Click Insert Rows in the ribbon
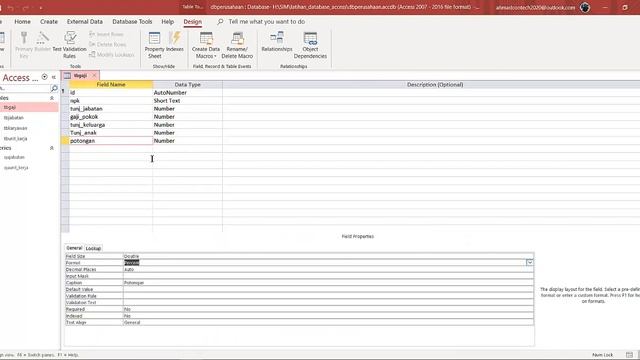The height and width of the screenshot is (360, 640). point(106,35)
